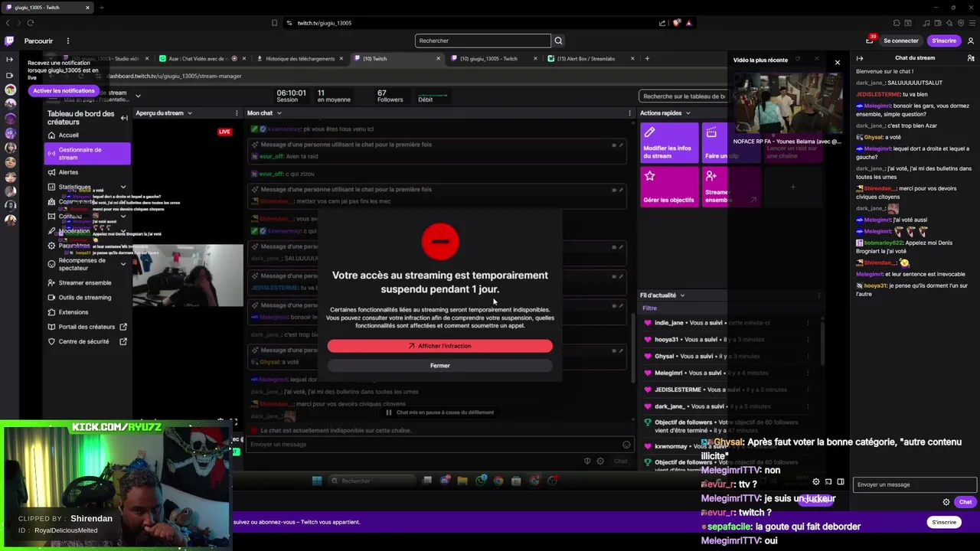Click the Modifier les infos du stream tile
Image resolution: width=980 pixels, height=551 pixels.
click(669, 143)
